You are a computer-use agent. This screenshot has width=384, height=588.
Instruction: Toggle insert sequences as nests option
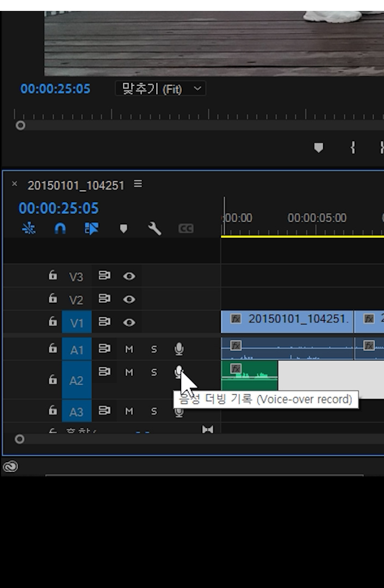click(29, 228)
